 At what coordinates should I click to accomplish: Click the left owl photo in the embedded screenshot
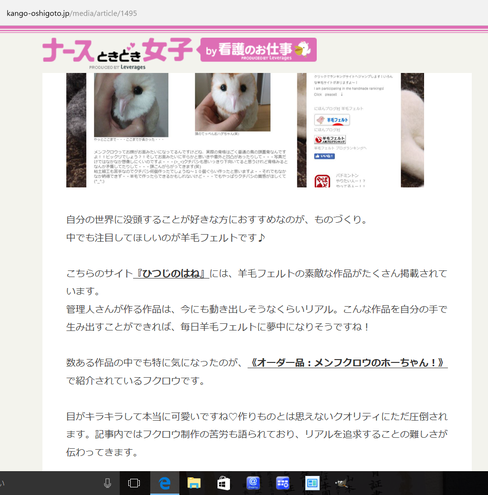131,105
